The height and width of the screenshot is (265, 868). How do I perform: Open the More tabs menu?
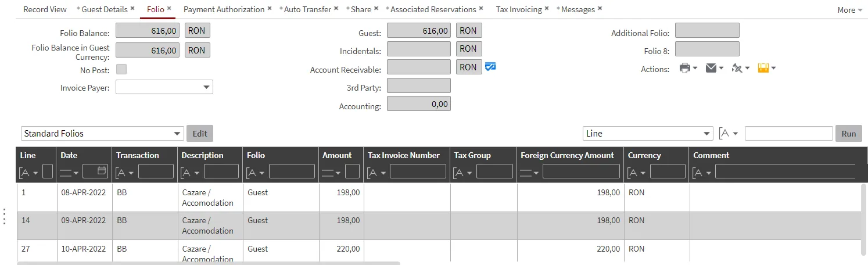[849, 10]
